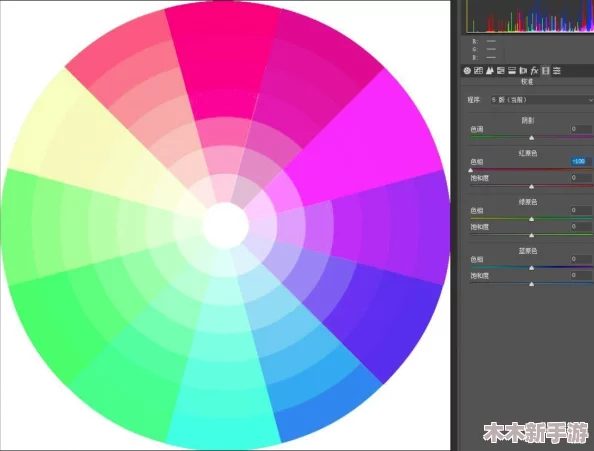Click the red primary hue slider handle

coord(471,170)
